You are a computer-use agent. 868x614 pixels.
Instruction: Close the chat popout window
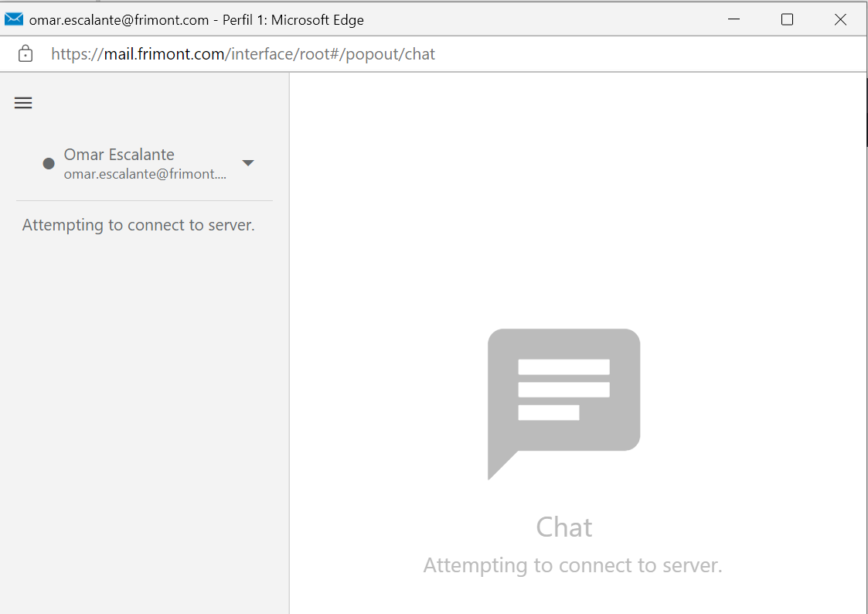pyautogui.click(x=840, y=19)
